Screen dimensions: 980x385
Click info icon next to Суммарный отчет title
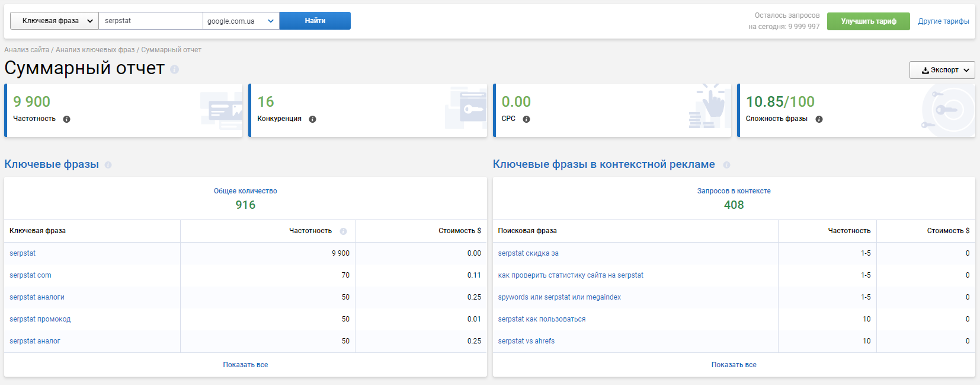[174, 69]
